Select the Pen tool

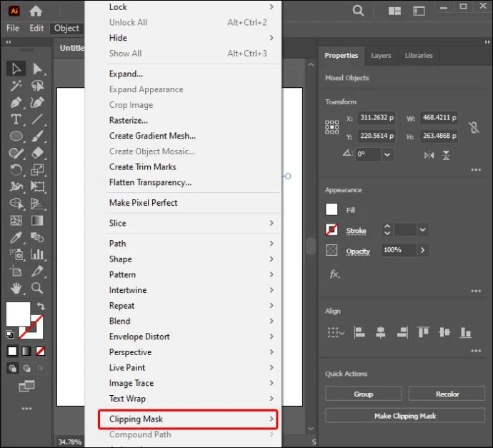click(16, 102)
